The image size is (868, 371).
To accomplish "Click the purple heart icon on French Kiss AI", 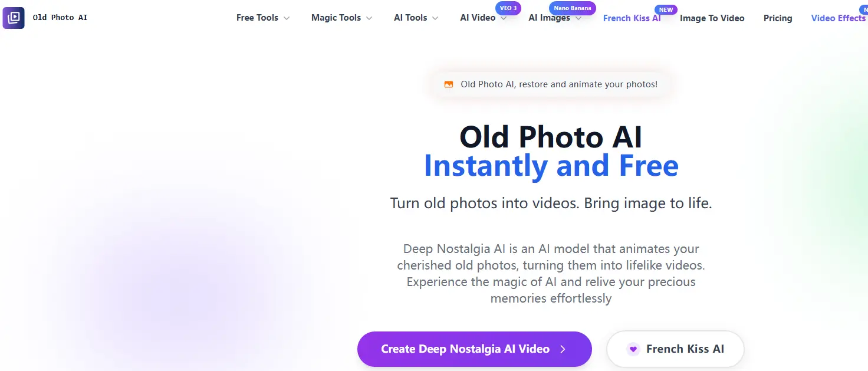I will click(633, 349).
